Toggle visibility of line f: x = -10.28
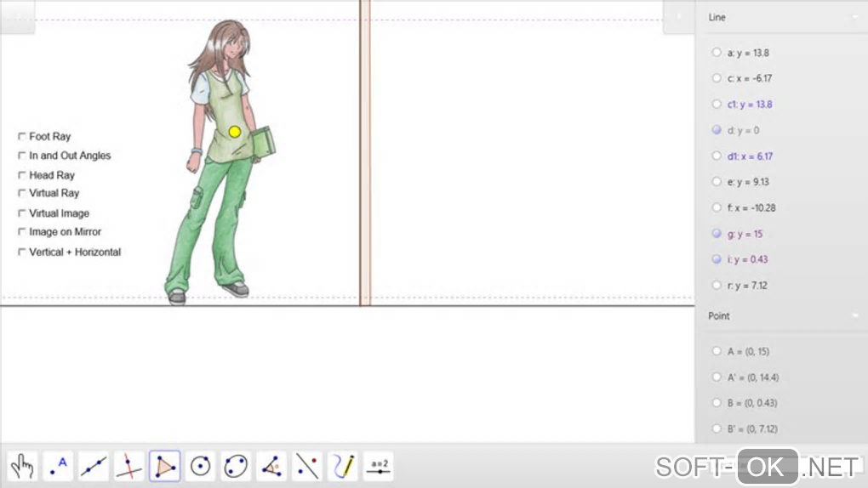This screenshot has width=868, height=488. 717,207
